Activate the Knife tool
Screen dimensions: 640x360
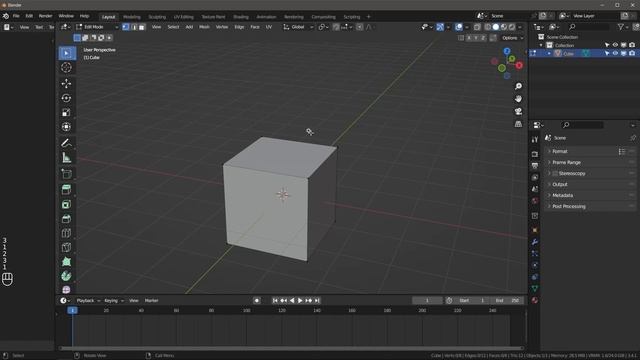(66, 247)
